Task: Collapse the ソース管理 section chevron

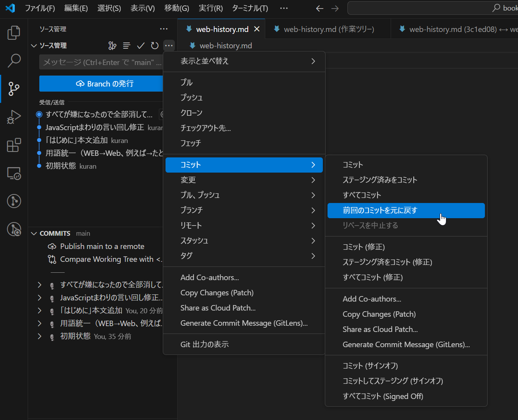Action: (34, 46)
